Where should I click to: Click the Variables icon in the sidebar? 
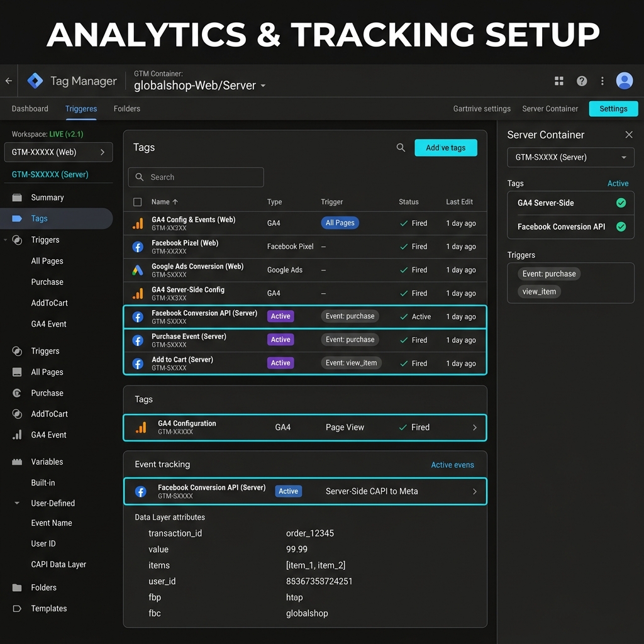[17, 462]
